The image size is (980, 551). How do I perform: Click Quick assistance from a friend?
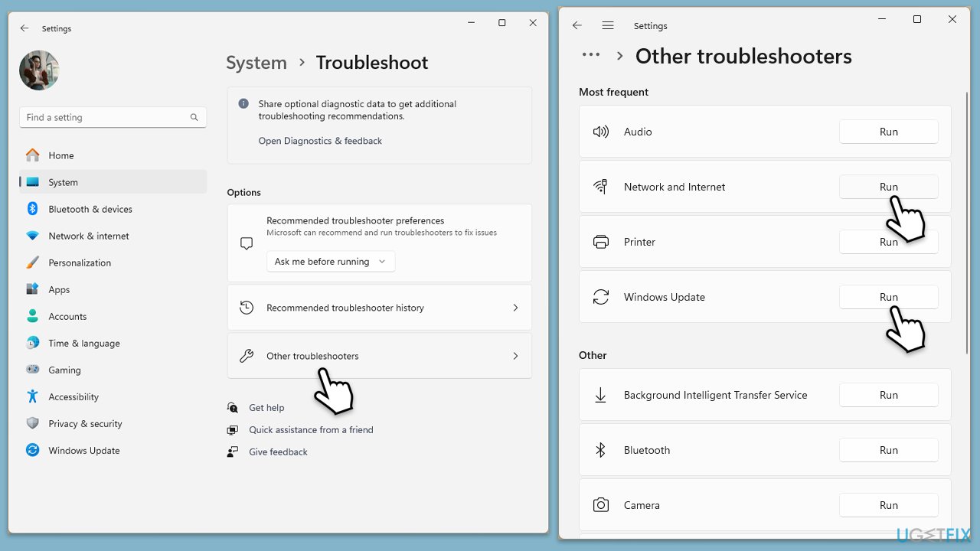[311, 430]
